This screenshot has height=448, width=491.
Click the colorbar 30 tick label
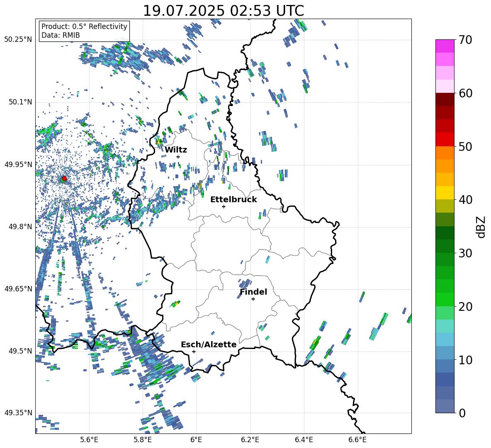coord(465,253)
